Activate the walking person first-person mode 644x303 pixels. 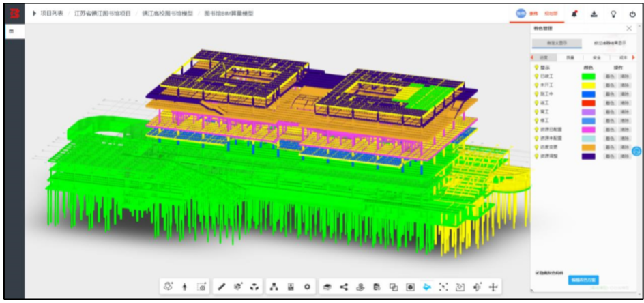[x=184, y=287]
